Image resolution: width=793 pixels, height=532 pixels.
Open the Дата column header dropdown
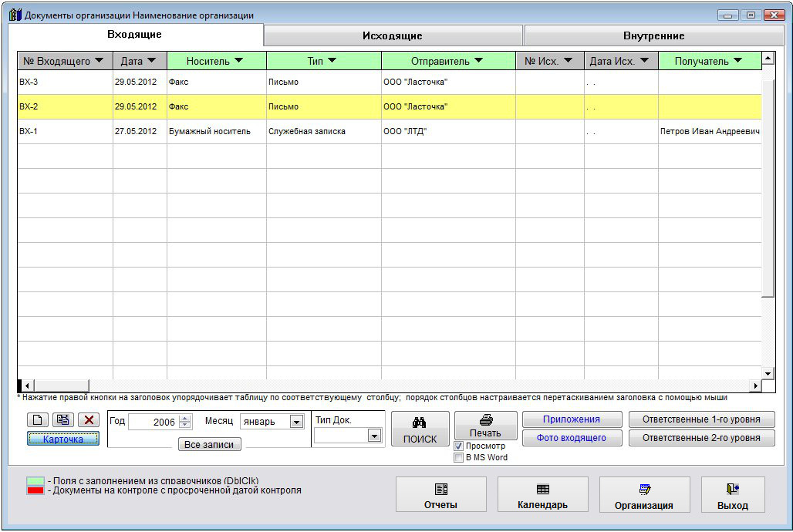[x=151, y=61]
